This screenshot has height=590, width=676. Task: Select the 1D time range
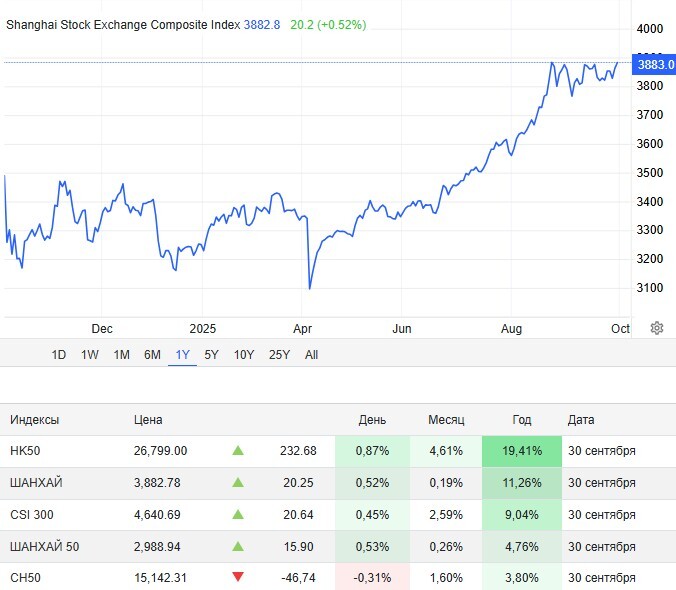tap(59, 354)
